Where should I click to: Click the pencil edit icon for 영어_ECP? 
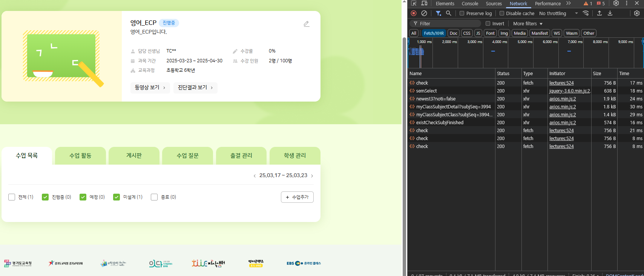307,24
